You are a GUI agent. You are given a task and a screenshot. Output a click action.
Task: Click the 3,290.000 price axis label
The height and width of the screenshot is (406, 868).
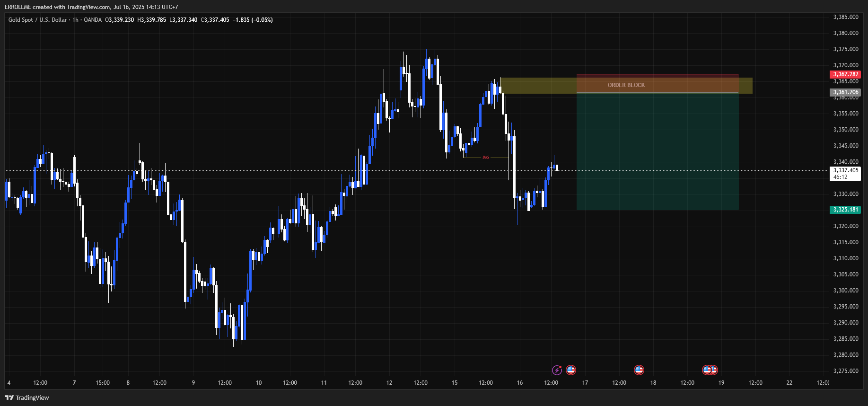coord(846,323)
